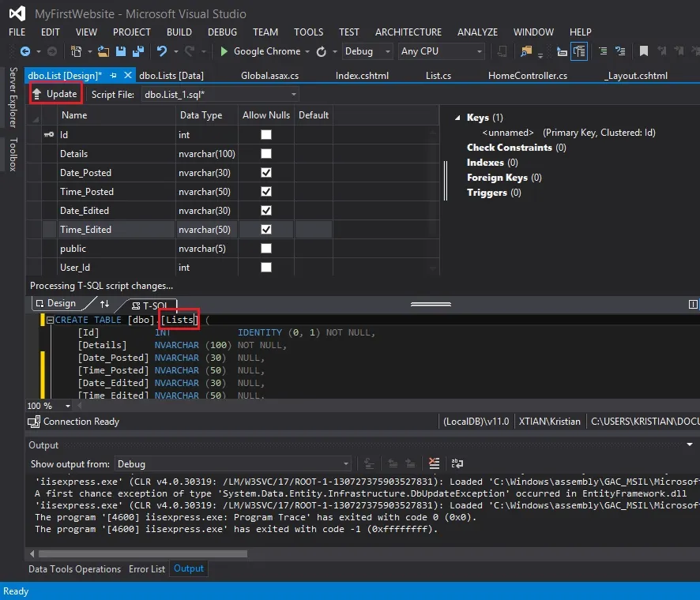700x600 pixels.
Task: Click the Comment Out Lines icon
Action: (x=603, y=51)
